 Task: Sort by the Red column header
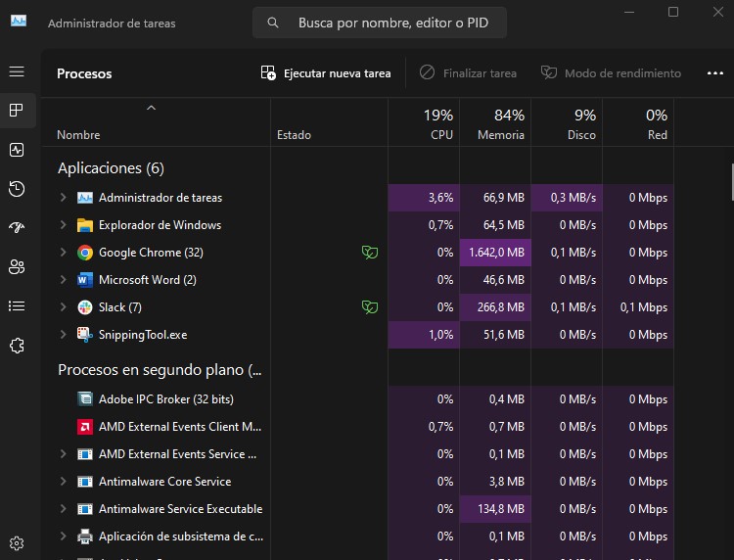click(x=638, y=122)
